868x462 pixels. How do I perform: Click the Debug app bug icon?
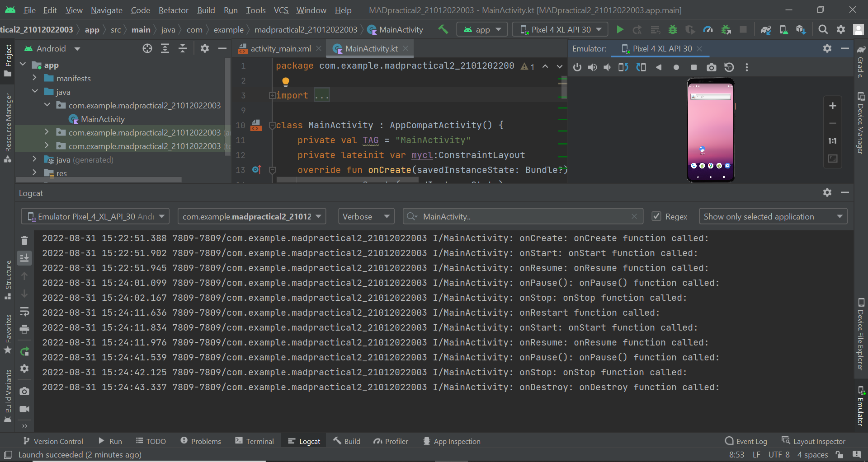click(x=673, y=30)
